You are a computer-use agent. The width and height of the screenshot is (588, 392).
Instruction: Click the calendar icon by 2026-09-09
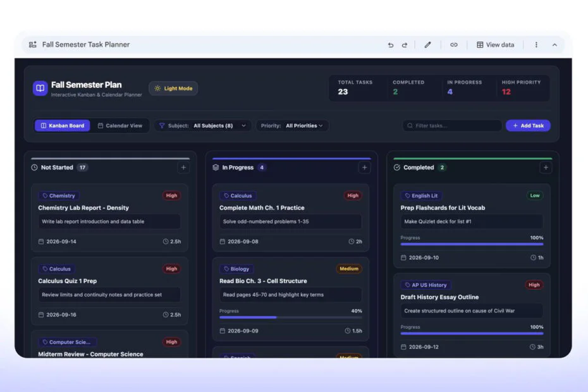[x=223, y=331]
